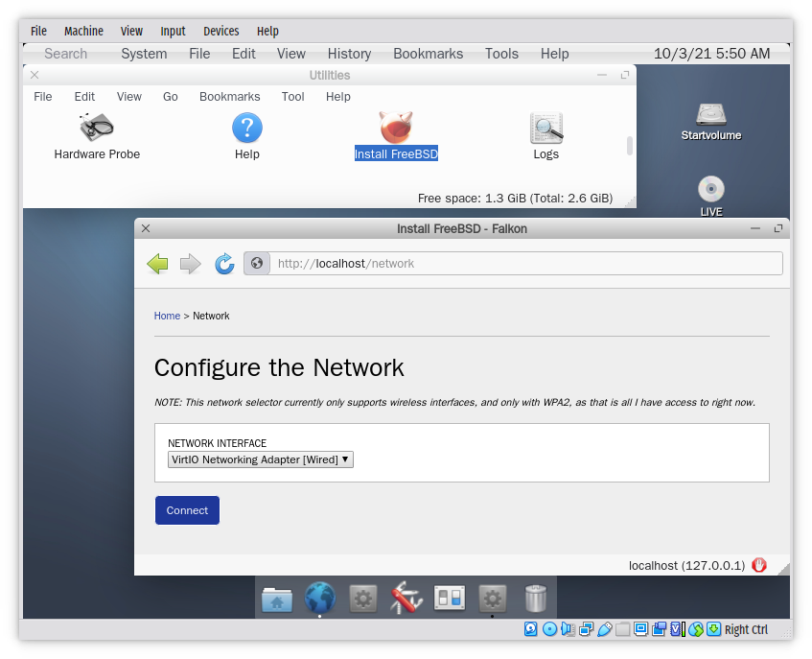Click the Help question mark icon
This screenshot has width=812, height=659.
coord(246,129)
